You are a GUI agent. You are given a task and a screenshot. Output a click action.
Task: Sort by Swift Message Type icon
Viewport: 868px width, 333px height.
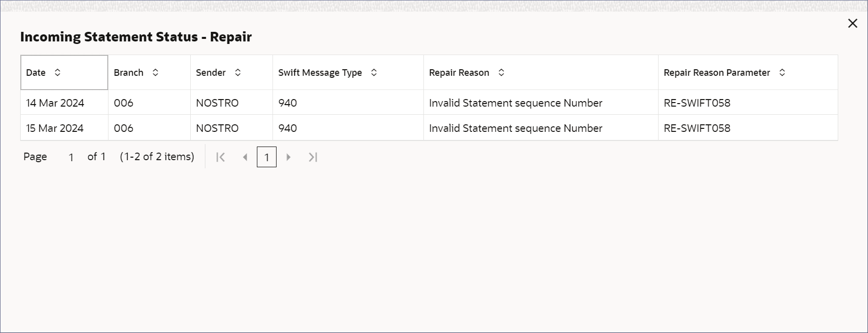click(x=374, y=73)
